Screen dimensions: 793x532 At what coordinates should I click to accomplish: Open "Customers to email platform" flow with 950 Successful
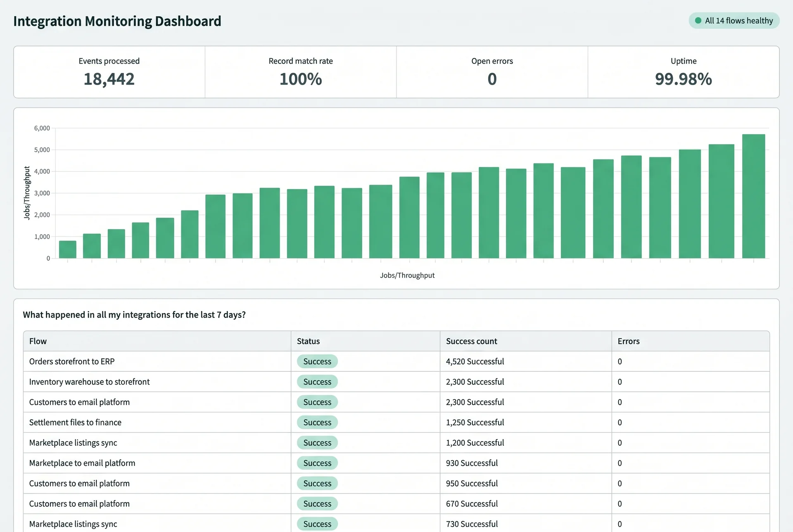click(79, 483)
